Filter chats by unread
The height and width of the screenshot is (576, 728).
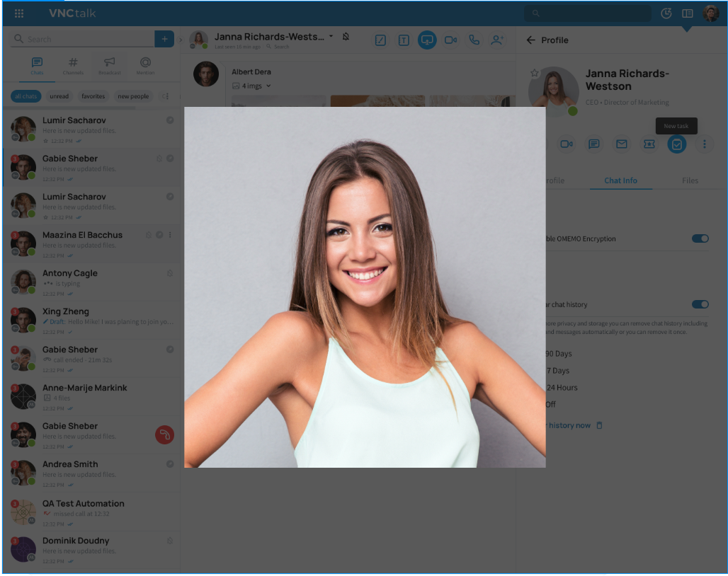(x=59, y=96)
